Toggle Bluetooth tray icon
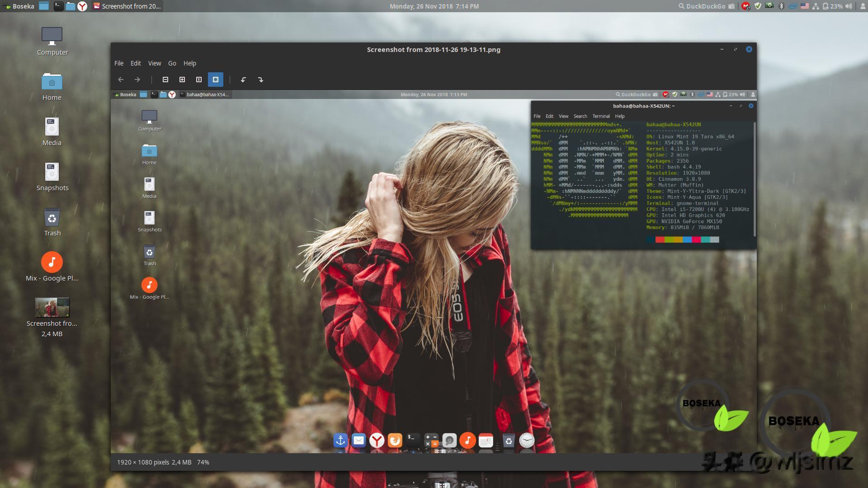 (782, 6)
